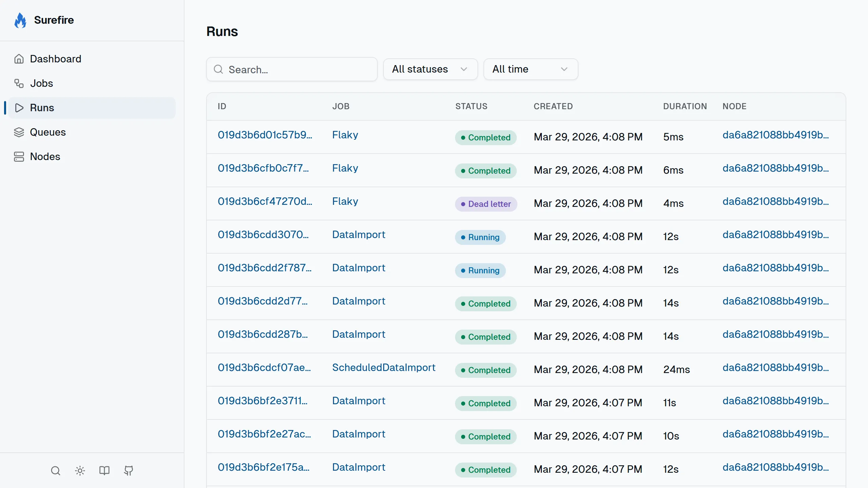
Task: Select the Runs sidebar item
Action: click(42, 108)
